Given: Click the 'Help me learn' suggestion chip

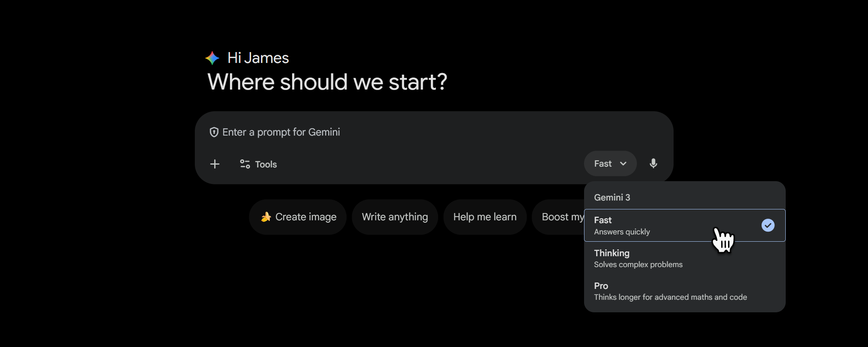Looking at the screenshot, I should coord(485,217).
